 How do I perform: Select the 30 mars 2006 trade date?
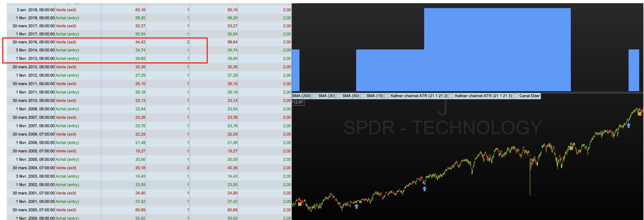[34, 134]
